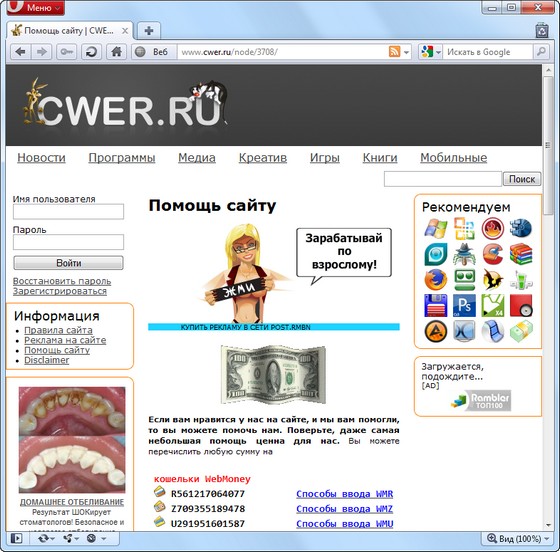
Task: Open the Opera Меню button
Action: 36,7
